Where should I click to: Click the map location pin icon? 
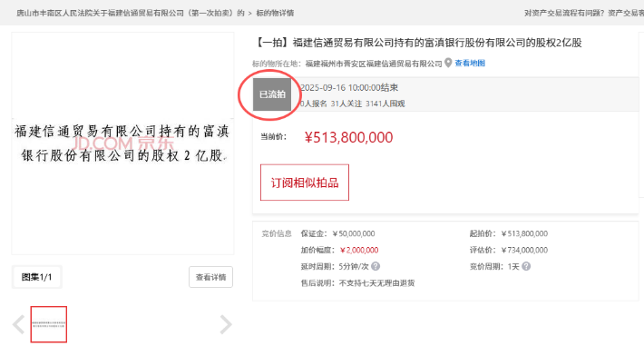(448, 63)
